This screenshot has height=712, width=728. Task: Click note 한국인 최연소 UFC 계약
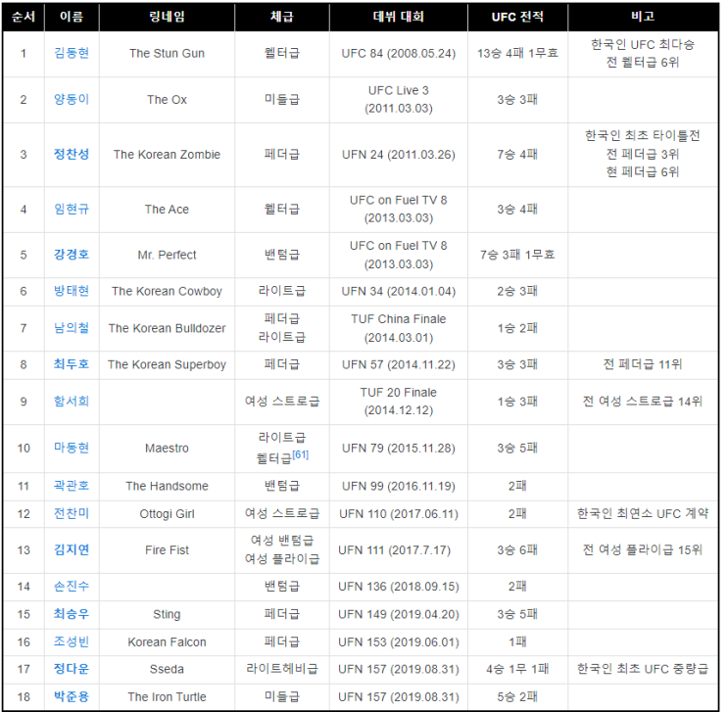pyautogui.click(x=643, y=513)
